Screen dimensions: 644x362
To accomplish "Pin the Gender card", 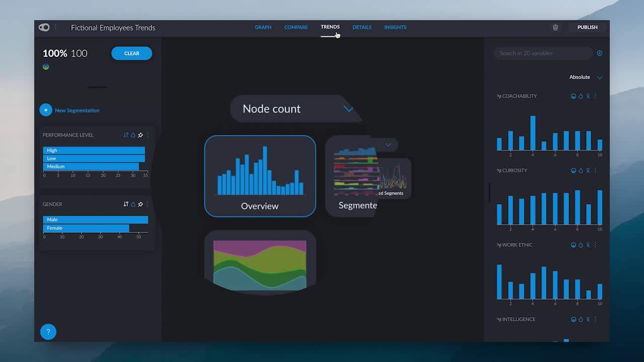I will pos(140,204).
